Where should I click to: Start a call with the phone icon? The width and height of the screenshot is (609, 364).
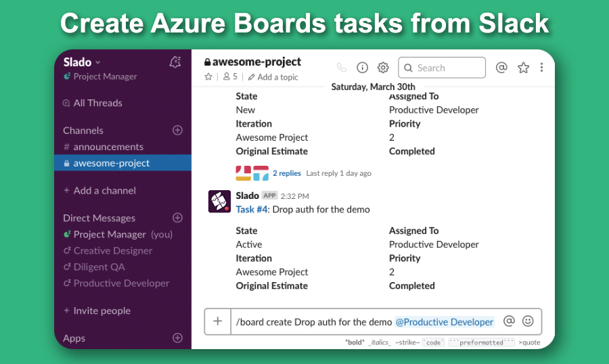coord(342,68)
